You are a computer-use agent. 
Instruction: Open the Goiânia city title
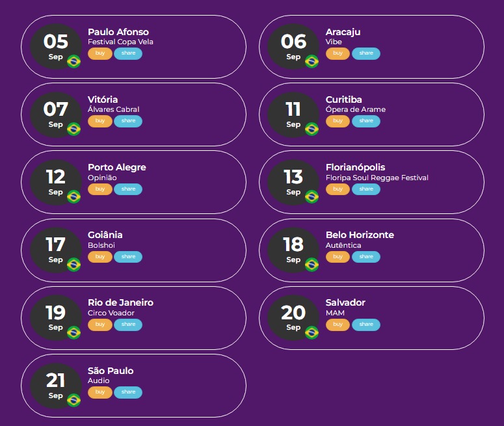tap(105, 235)
